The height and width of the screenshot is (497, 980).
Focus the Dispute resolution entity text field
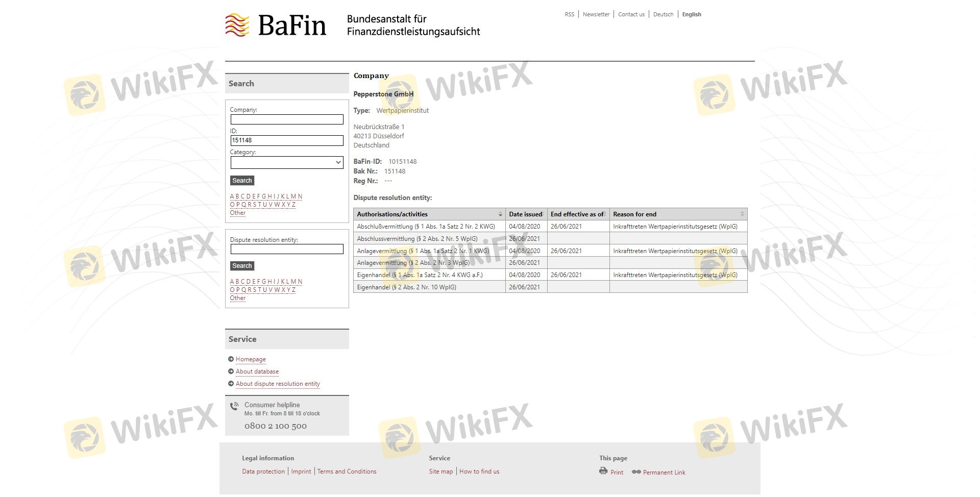pyautogui.click(x=287, y=249)
